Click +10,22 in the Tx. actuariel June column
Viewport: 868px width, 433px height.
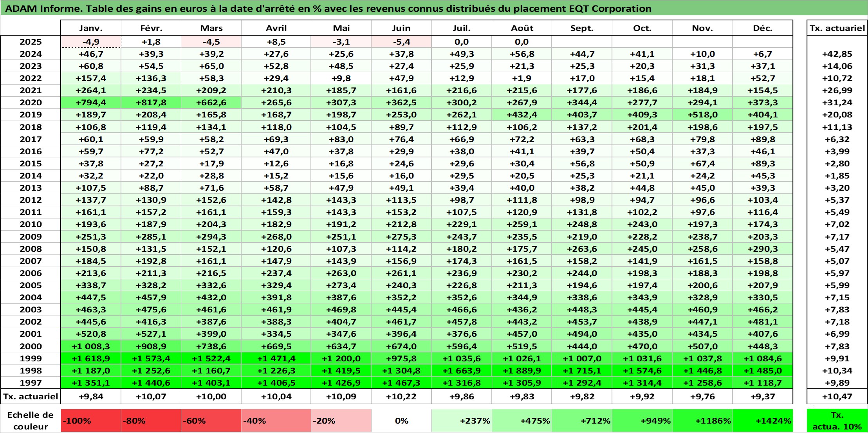401,397
